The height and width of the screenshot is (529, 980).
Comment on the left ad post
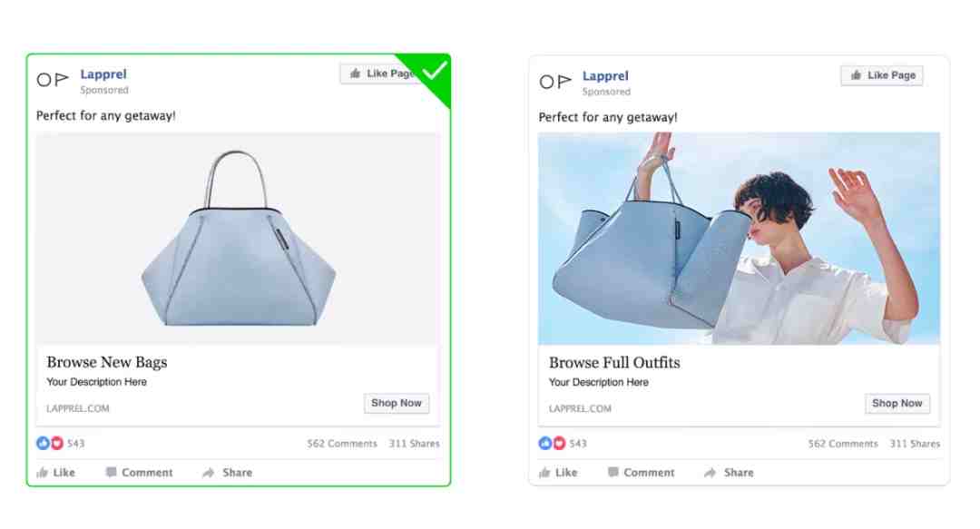pos(140,473)
